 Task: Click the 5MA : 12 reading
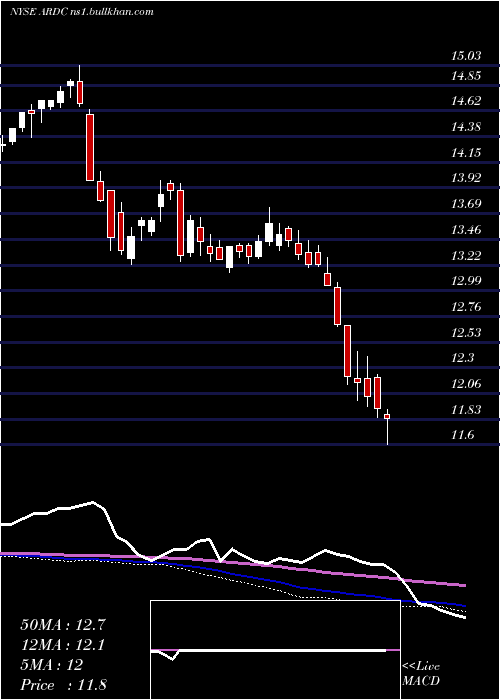[x=51, y=665]
